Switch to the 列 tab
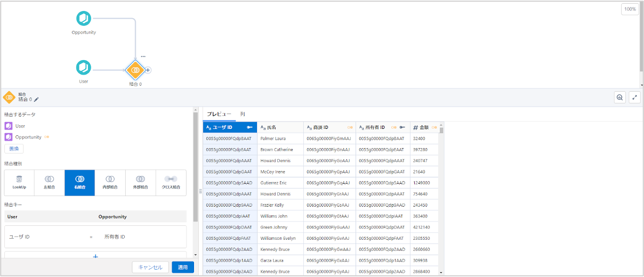The width and height of the screenshot is (644, 277). pos(243,114)
